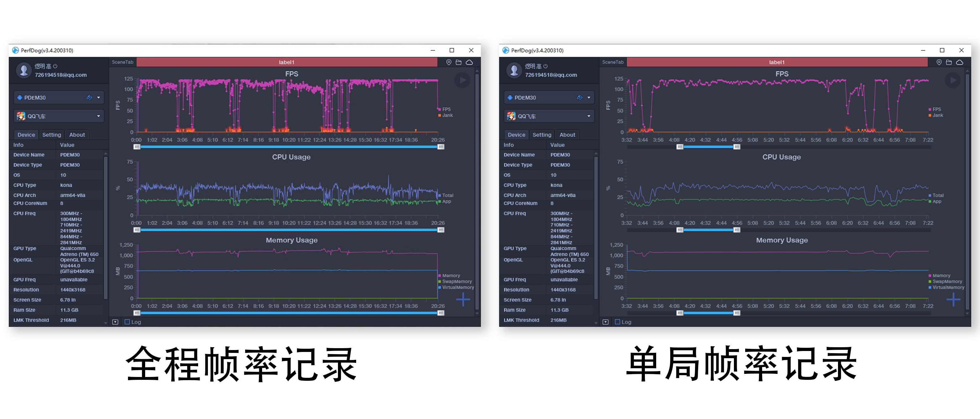Click the plus icon below the Memory Usage chart
Viewport: 980px width, 419px height.
tap(463, 300)
